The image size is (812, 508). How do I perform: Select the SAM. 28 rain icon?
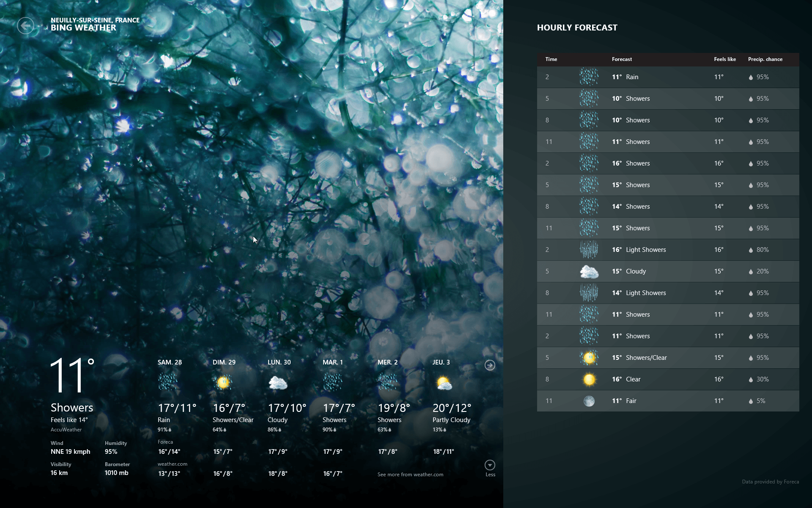point(168,382)
